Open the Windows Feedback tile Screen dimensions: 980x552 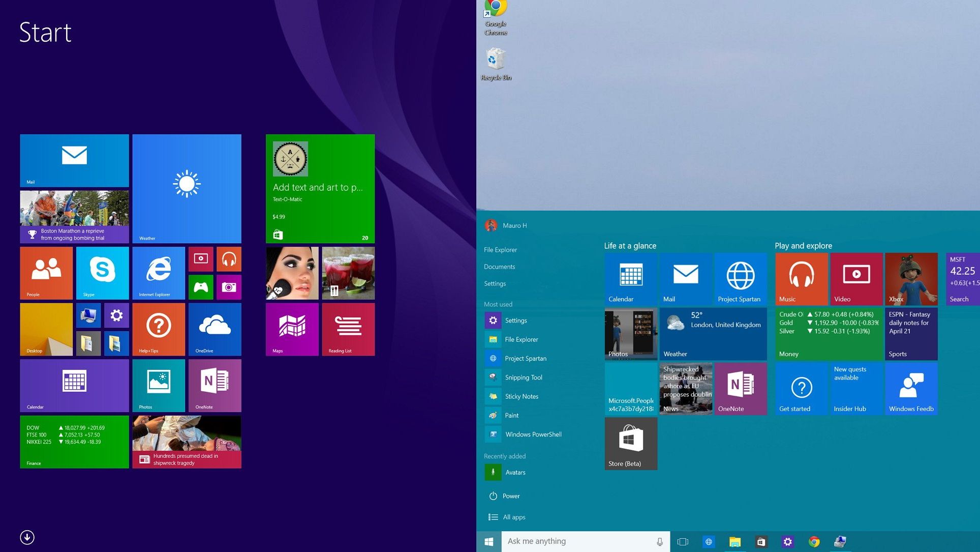point(911,389)
